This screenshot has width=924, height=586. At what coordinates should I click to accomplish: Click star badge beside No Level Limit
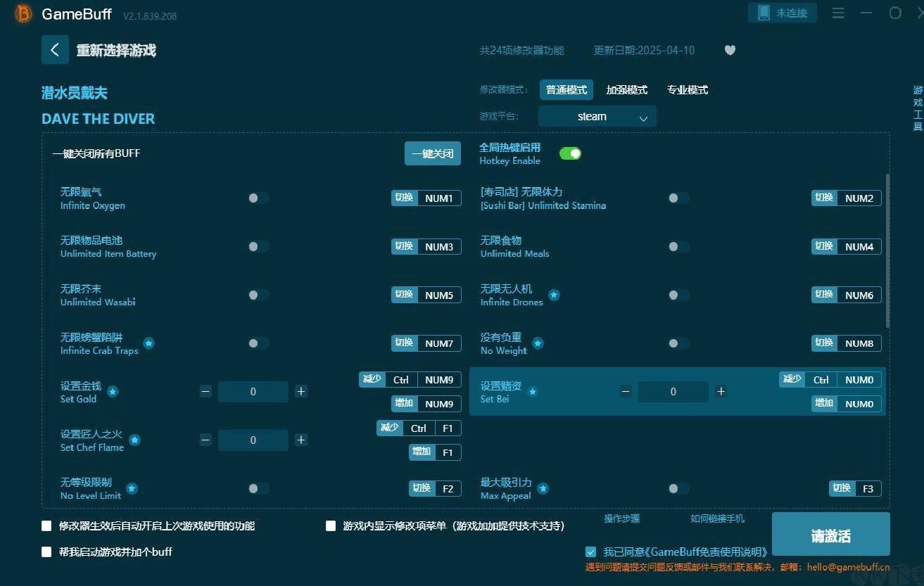[132, 488]
